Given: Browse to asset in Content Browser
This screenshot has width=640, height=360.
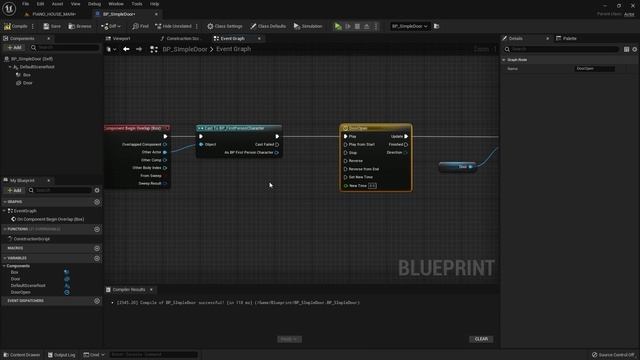Looking at the screenshot, I should (80, 26).
